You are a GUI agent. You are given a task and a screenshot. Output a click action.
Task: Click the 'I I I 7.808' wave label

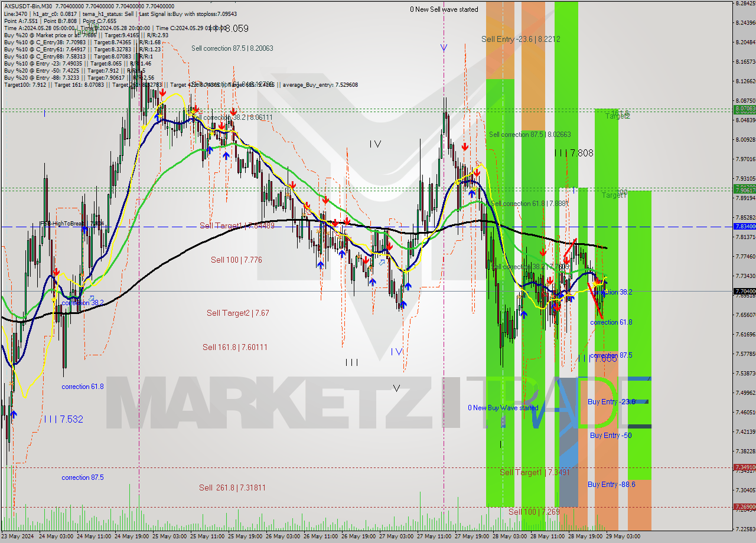[573, 153]
